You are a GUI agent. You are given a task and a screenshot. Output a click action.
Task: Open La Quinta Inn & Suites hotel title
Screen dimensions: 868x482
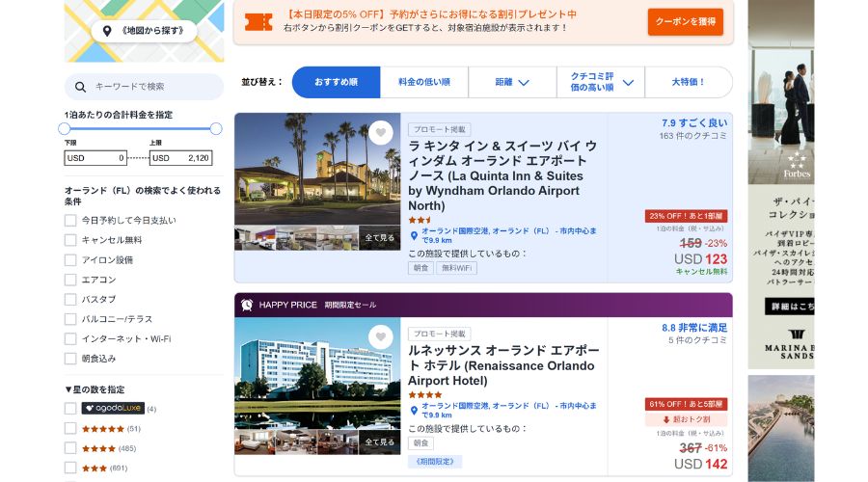502,176
